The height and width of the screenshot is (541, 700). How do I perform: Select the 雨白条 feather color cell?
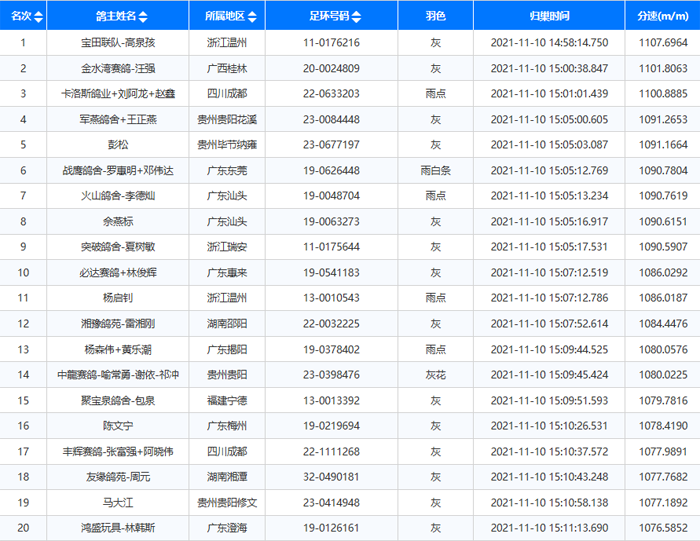[x=435, y=170]
